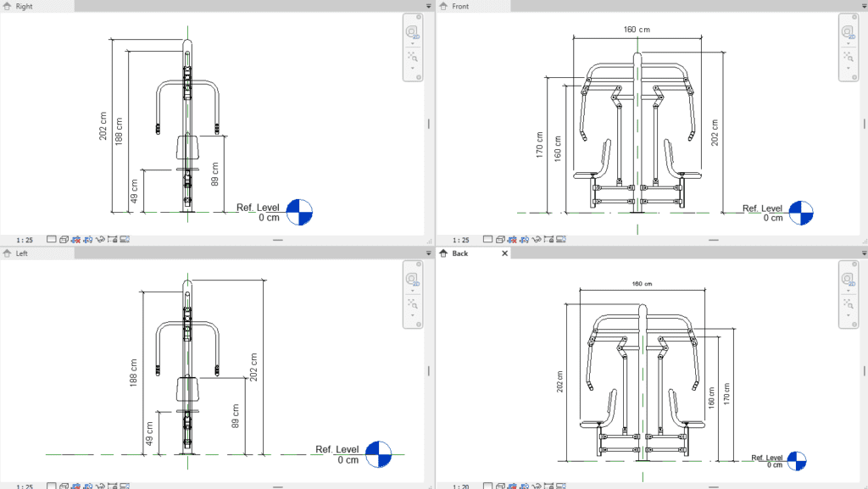Screen dimensions: 868x489
Task: Open tab list arrow of Right view pane
Action: click(428, 6)
